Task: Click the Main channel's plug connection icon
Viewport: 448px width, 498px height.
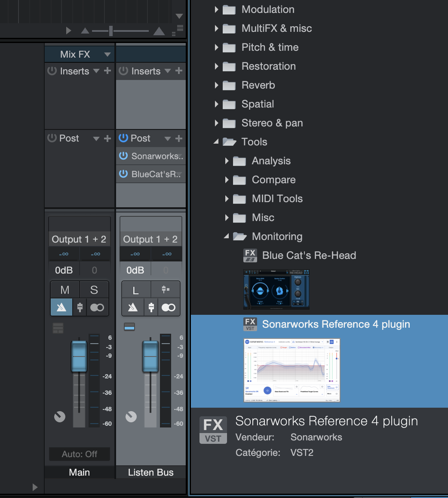Action: click(x=80, y=307)
